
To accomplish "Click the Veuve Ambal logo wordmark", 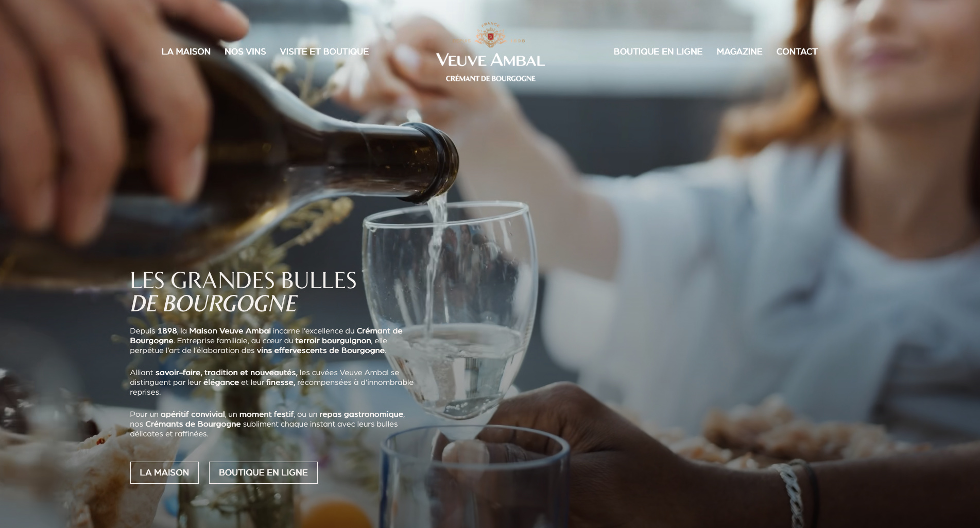I will 490,60.
